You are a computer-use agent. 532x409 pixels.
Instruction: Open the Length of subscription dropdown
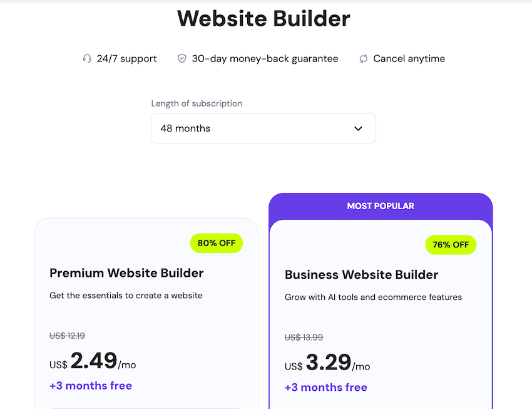point(263,128)
